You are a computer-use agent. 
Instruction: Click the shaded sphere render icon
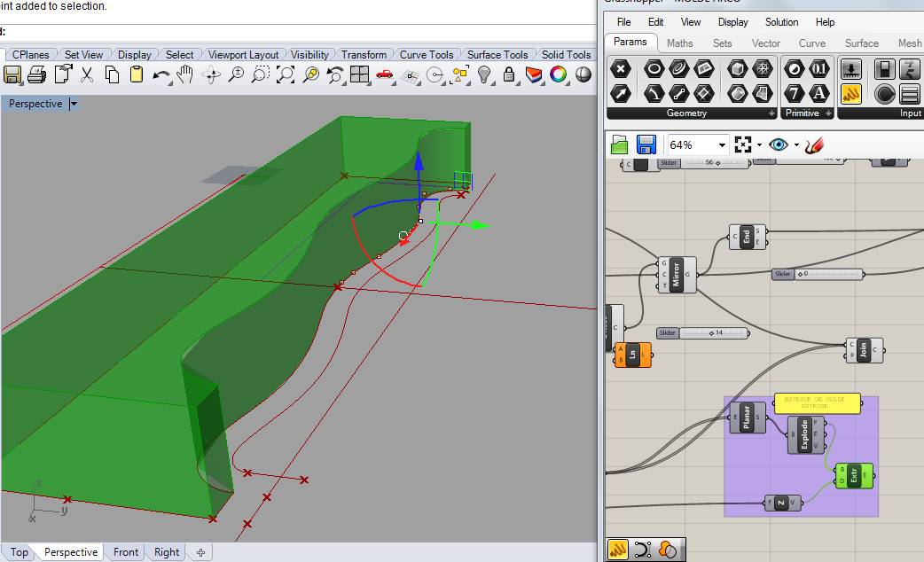(x=583, y=74)
